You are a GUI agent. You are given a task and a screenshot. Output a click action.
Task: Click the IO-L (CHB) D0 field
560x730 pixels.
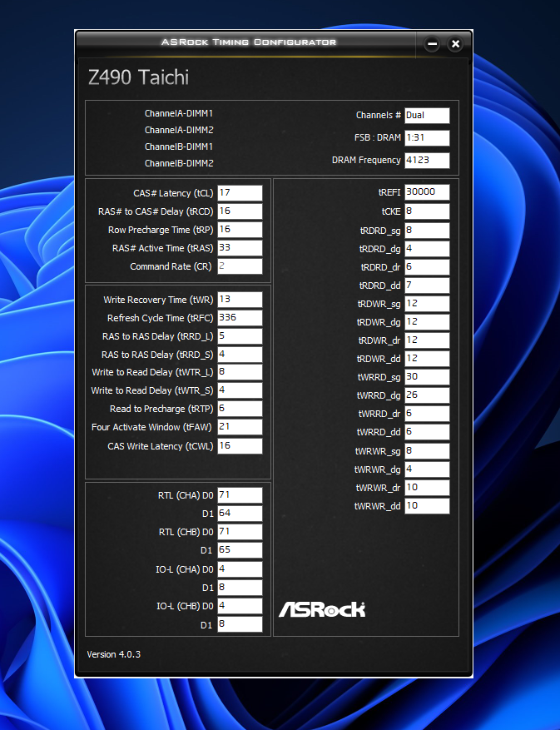[x=240, y=606]
